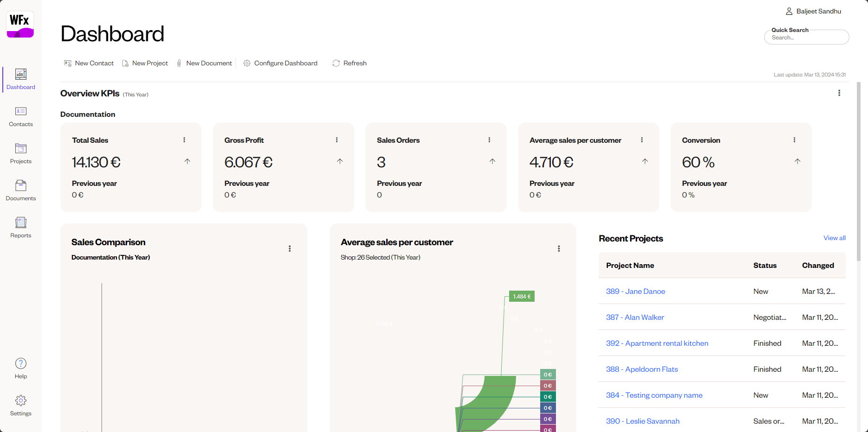This screenshot has width=868, height=432.
Task: Click the page vertical scrollbar
Action: tap(859, 172)
